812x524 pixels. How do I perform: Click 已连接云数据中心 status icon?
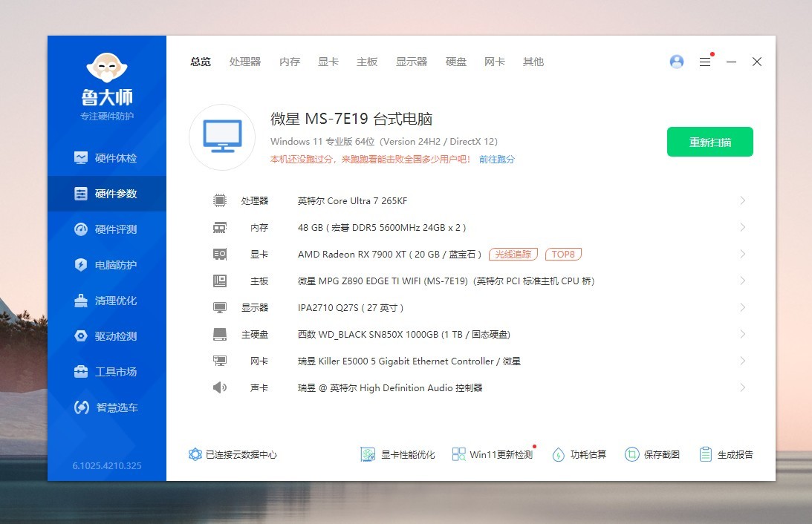tap(195, 455)
